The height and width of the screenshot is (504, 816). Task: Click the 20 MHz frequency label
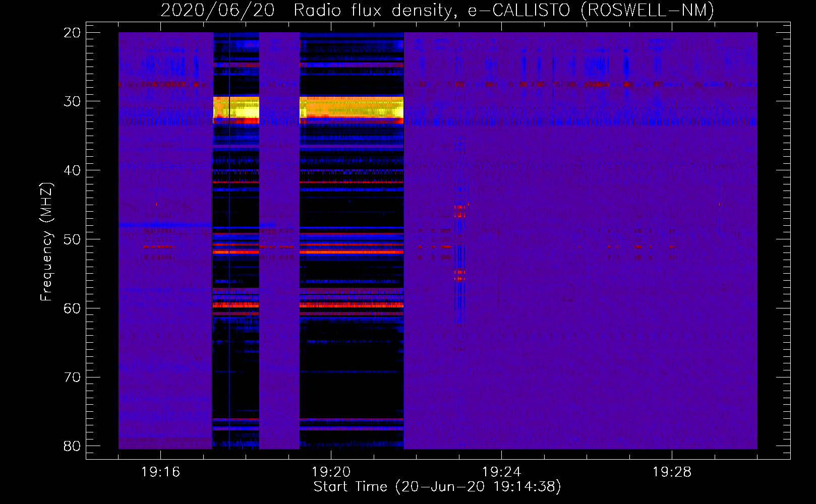[72, 33]
